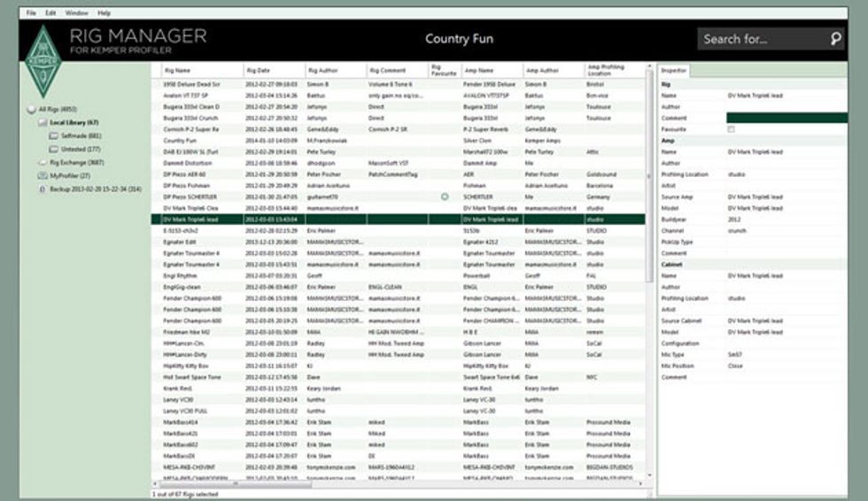The image size is (868, 501).
Task: Click the Kemper diamond logo
Action: [x=40, y=60]
